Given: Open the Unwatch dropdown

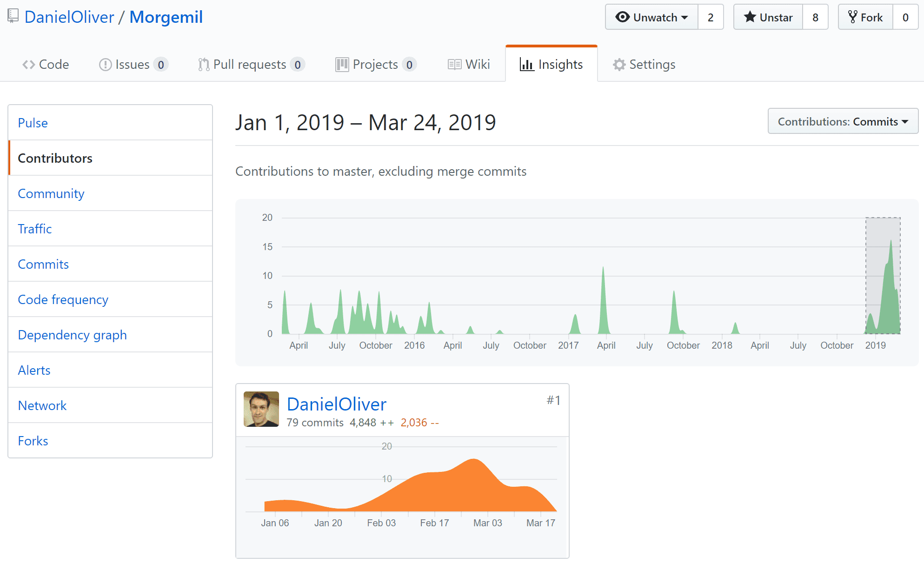Looking at the screenshot, I should tap(651, 17).
